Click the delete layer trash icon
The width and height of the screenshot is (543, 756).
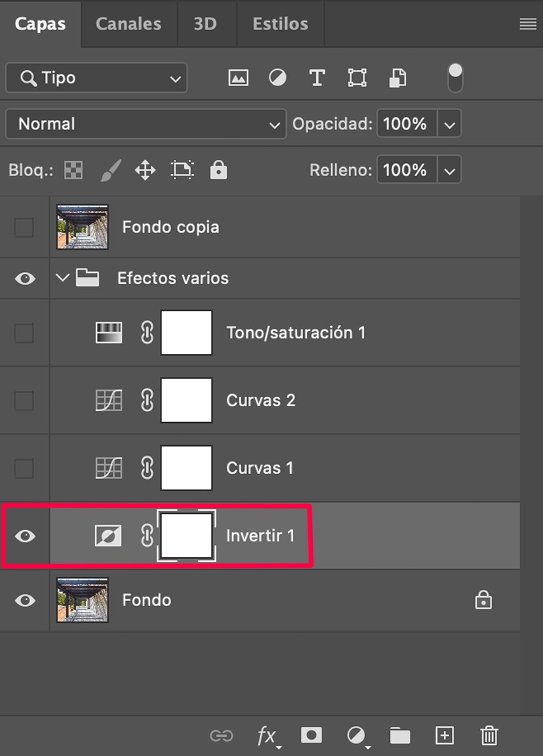489,735
